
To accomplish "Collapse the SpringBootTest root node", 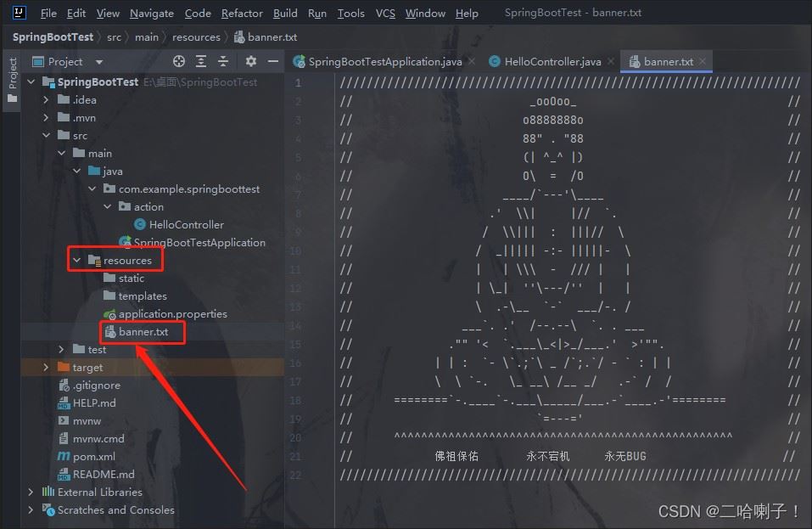I will (31, 82).
